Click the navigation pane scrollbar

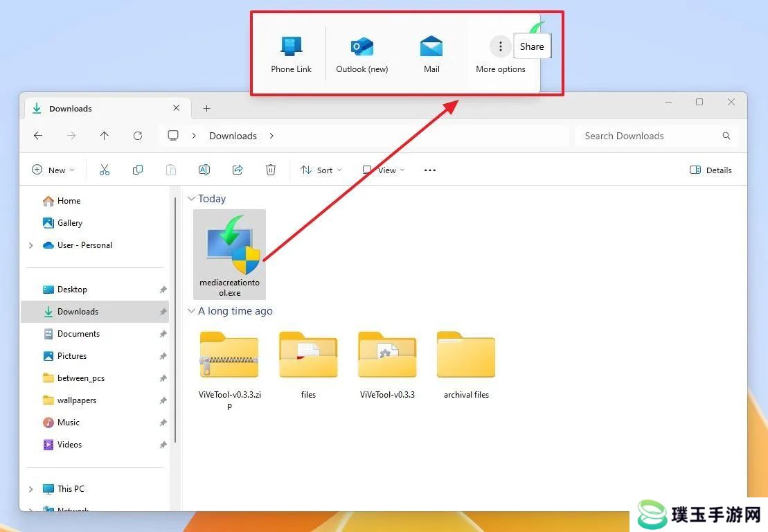(x=175, y=321)
